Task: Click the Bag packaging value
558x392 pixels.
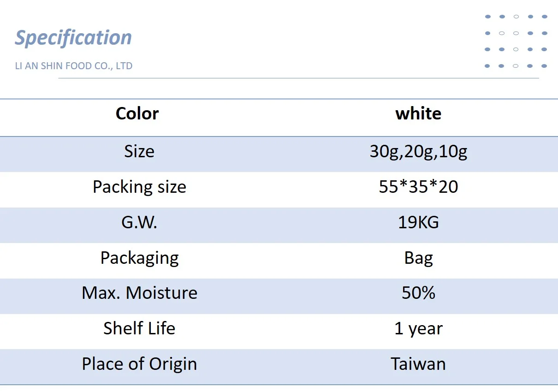Action: 418,258
